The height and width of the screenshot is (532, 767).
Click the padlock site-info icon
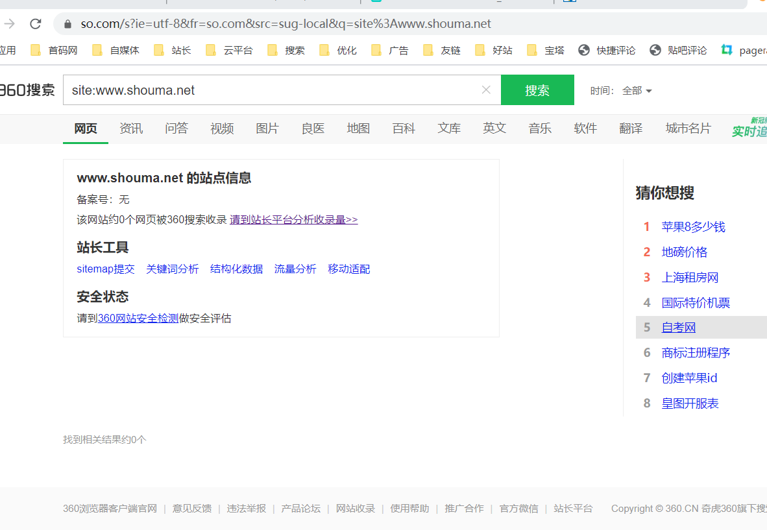(x=68, y=24)
